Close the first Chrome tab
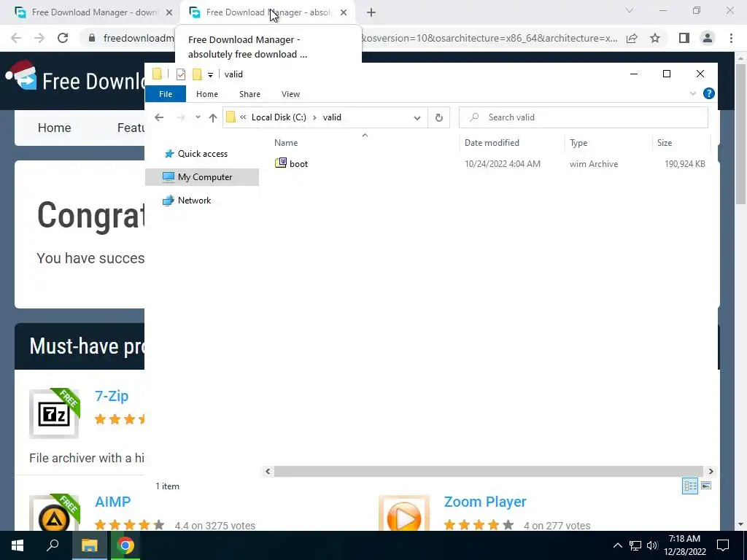Viewport: 747px width, 560px height. click(169, 12)
